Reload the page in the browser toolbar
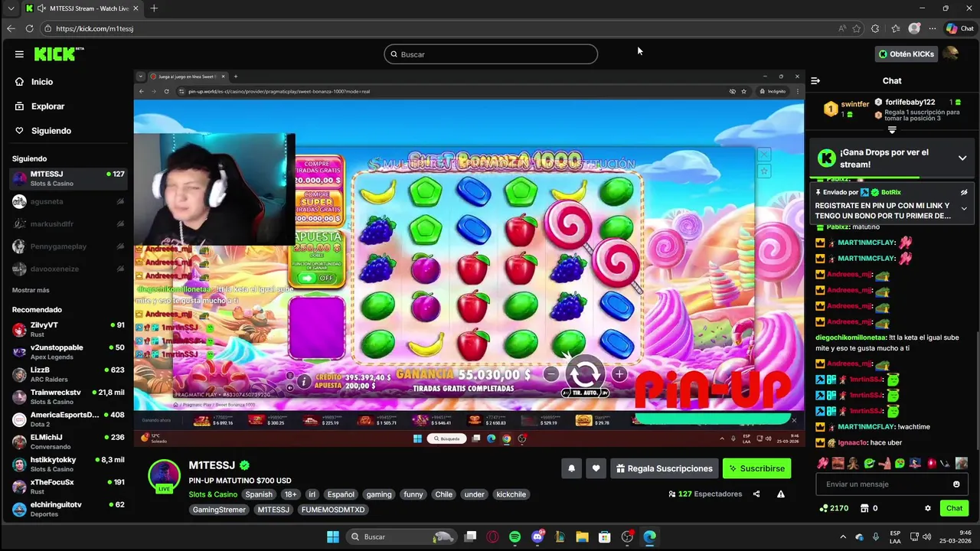 coord(29,28)
